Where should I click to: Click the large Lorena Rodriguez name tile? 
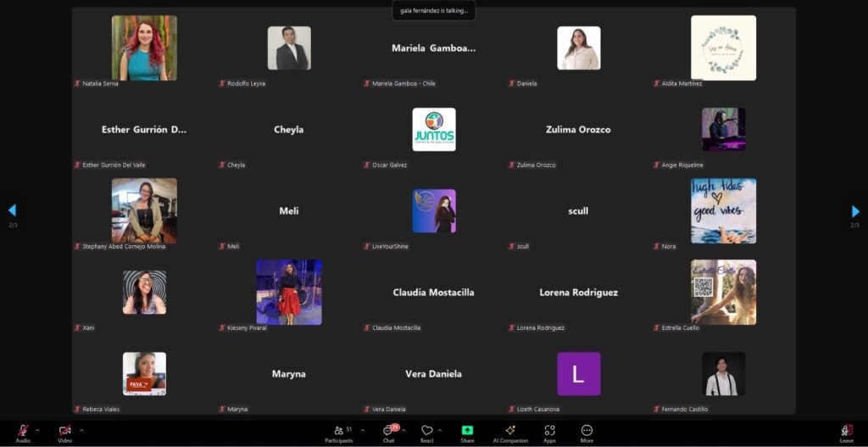tap(578, 293)
